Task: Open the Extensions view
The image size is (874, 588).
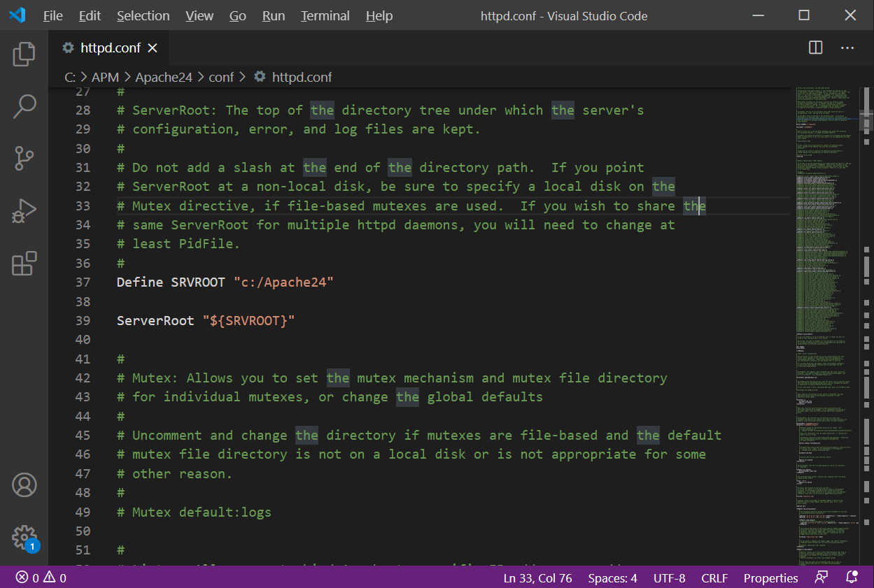Action: [24, 264]
